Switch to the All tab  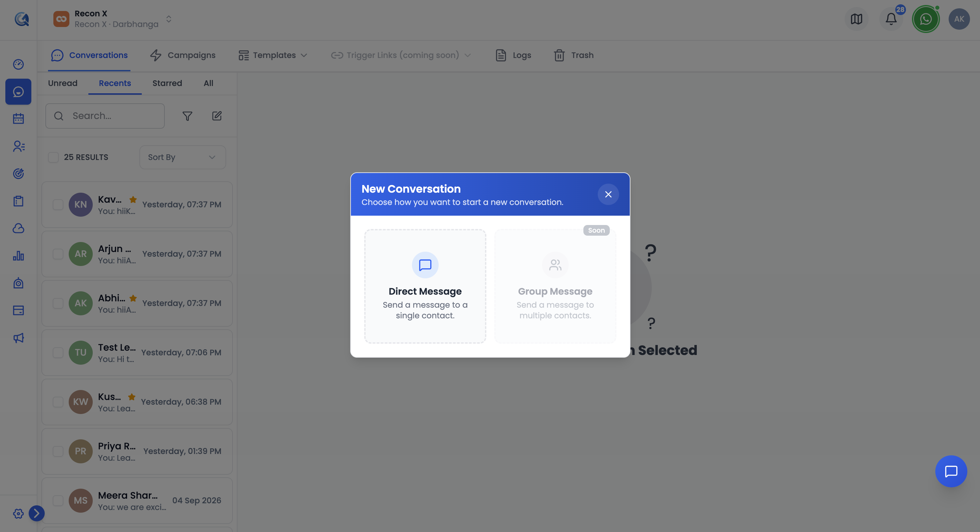208,83
